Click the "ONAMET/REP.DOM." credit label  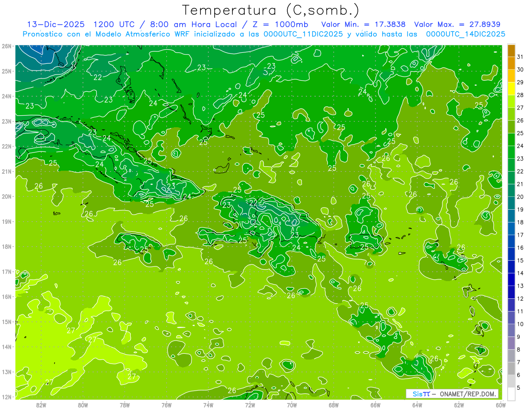coord(468,394)
